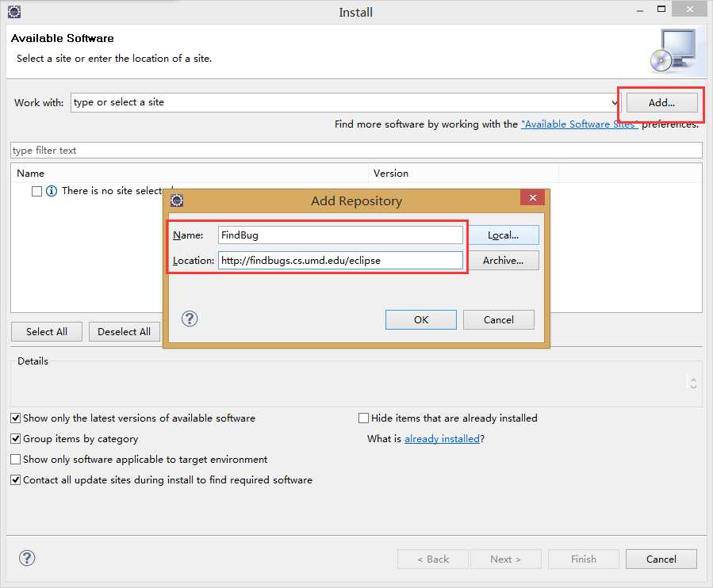Click the Deselect All button
The width and height of the screenshot is (713, 588).
124,332
